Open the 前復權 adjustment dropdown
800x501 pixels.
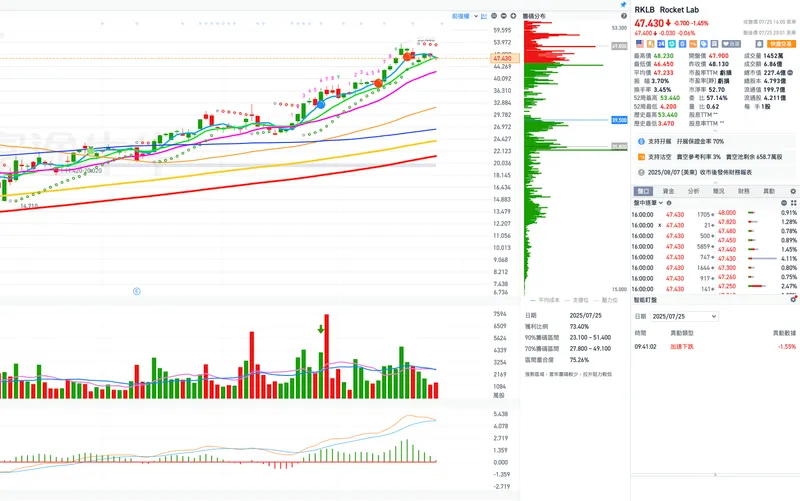465,16
